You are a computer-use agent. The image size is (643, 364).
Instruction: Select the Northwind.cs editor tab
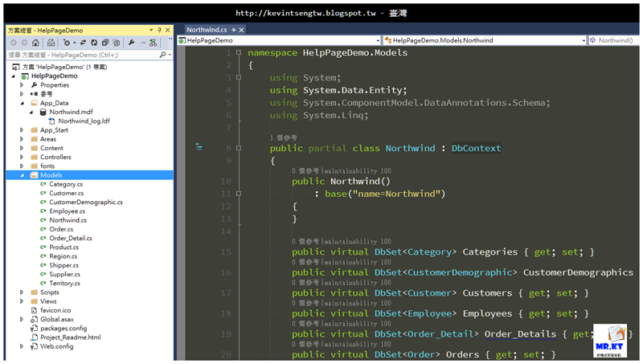[207, 30]
